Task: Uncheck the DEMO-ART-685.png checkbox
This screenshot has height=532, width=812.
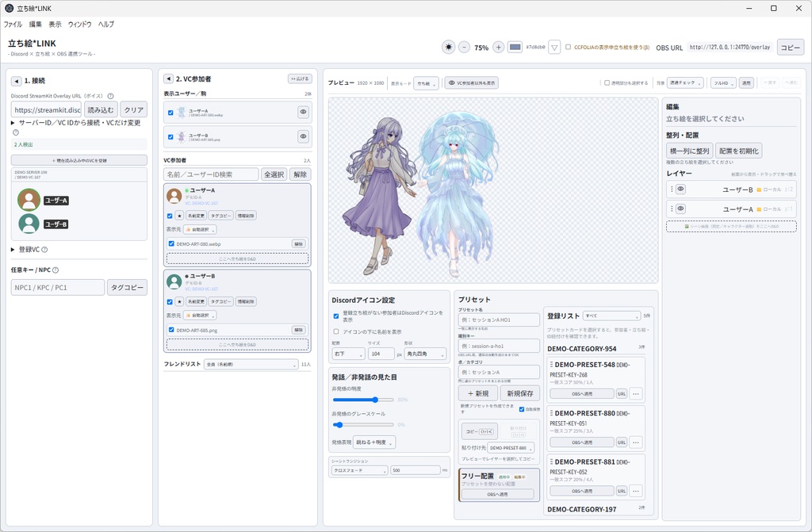Action: 171,330
